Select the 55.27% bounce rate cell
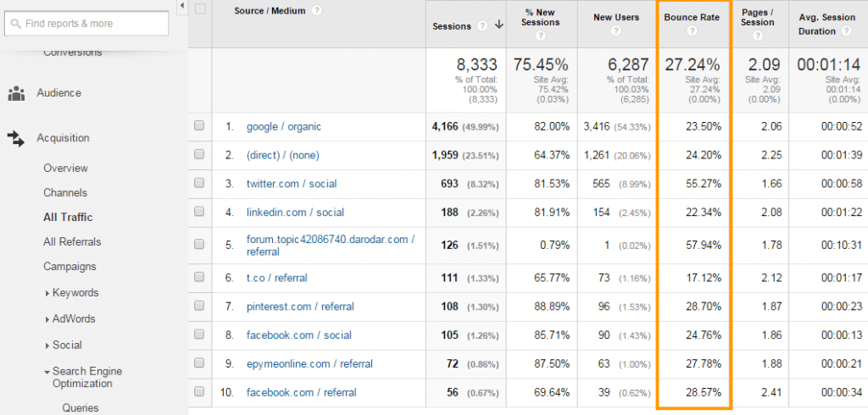Screen dimensions: 868x415 click(703, 184)
